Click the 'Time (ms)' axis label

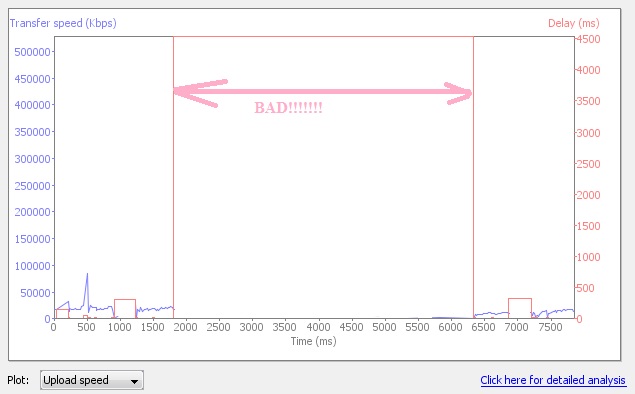[313, 341]
